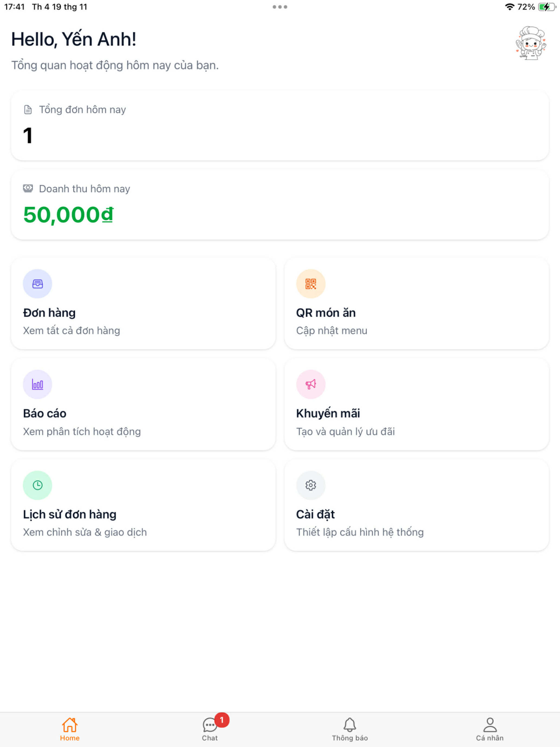Image resolution: width=560 pixels, height=747 pixels.
Task: Open the Báo cáo bar chart icon
Action: click(x=37, y=384)
